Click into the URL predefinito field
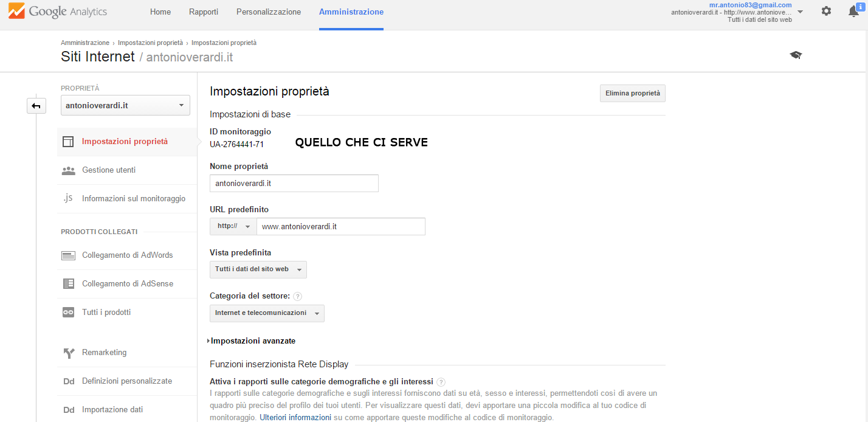Image resolution: width=868 pixels, height=422 pixels. [341, 226]
